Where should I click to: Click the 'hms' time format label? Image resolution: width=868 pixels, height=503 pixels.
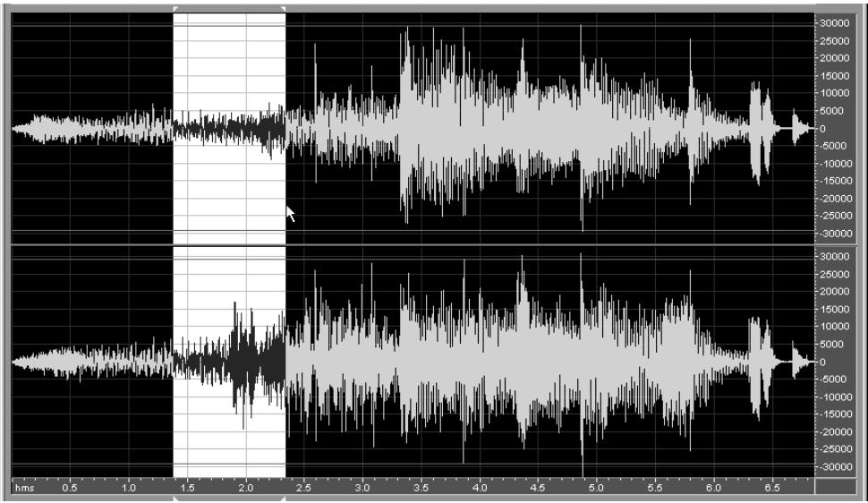(x=24, y=488)
